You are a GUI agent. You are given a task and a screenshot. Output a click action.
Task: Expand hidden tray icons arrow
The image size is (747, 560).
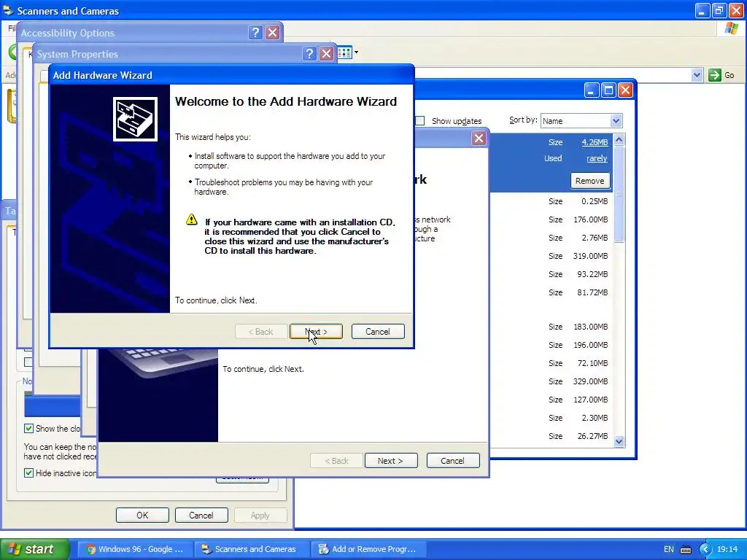click(x=705, y=550)
